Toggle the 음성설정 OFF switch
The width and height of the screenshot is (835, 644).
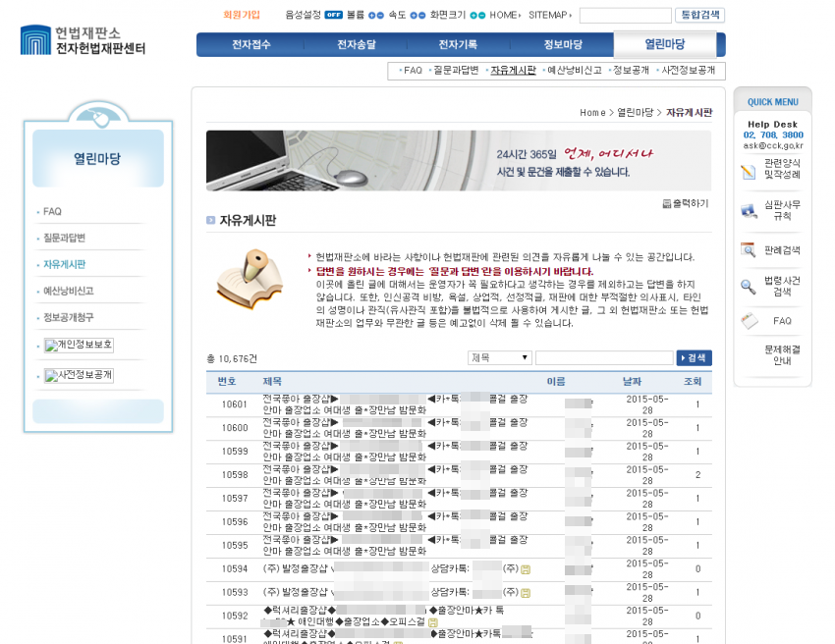tap(333, 16)
